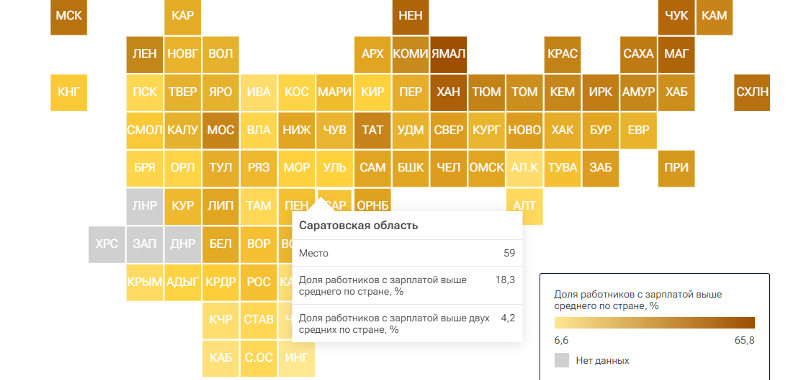Select the grey ЛНР tile
The width and height of the screenshot is (800, 380).
[144, 206]
